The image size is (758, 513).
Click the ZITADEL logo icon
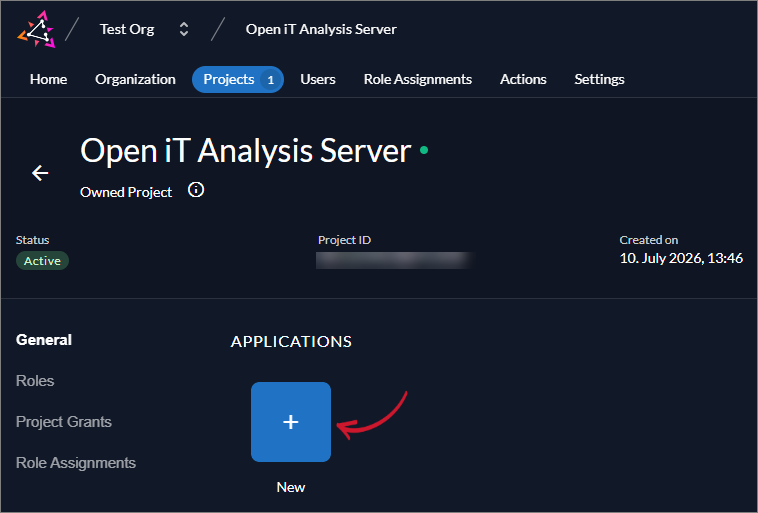37,29
